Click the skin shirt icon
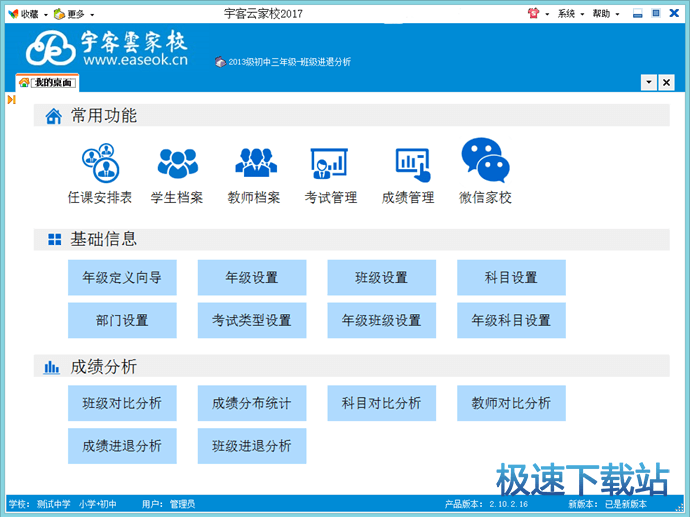690x517 pixels. (533, 13)
